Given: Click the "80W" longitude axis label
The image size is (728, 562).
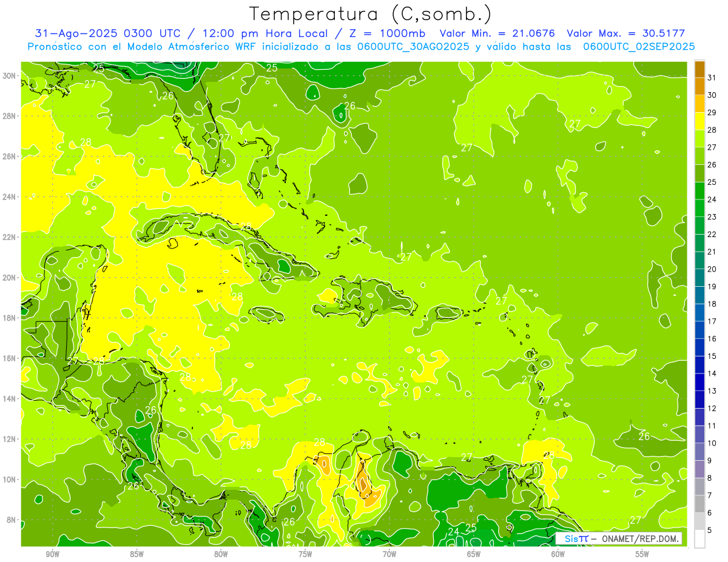Looking at the screenshot, I should pos(221,554).
